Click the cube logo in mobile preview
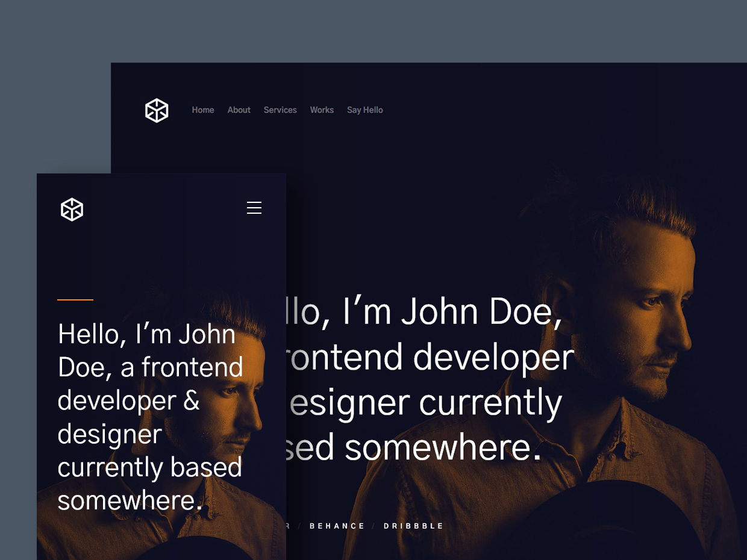The width and height of the screenshot is (747, 560). [72, 210]
